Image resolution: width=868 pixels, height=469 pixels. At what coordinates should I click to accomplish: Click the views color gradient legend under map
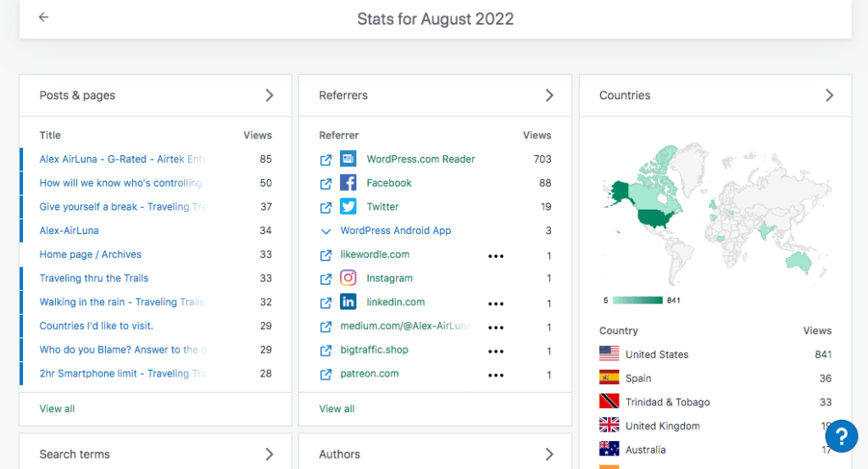(x=637, y=300)
